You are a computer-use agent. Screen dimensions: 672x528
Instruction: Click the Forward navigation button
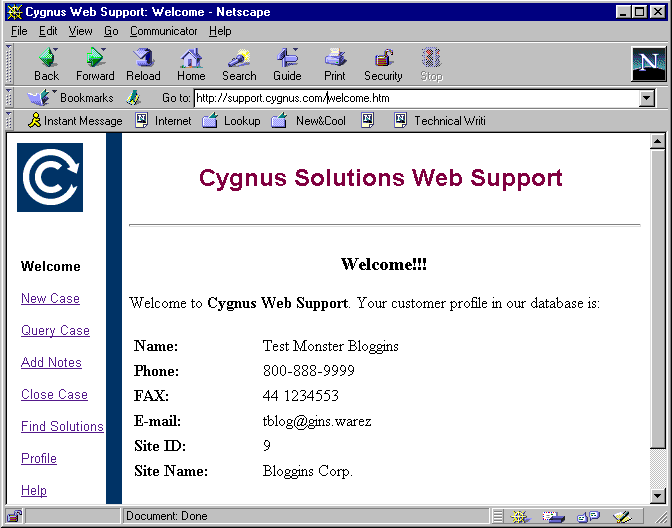[x=95, y=64]
